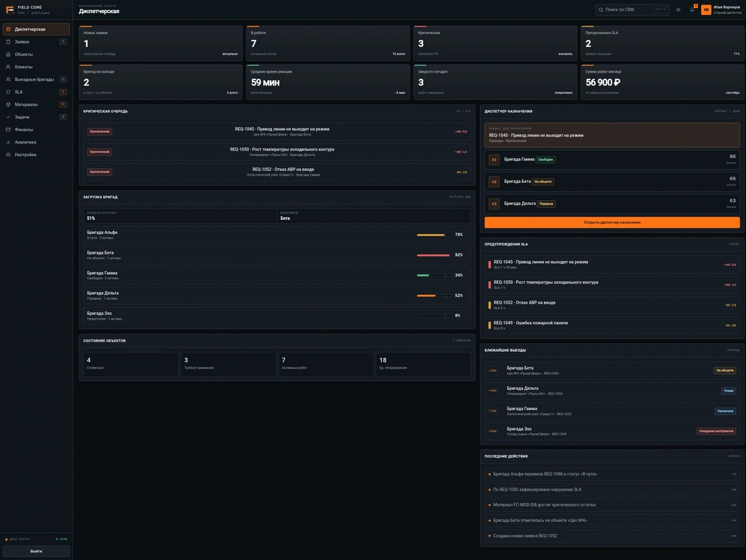Click the На объекте tag in Диспетчер назначения

pos(543,182)
